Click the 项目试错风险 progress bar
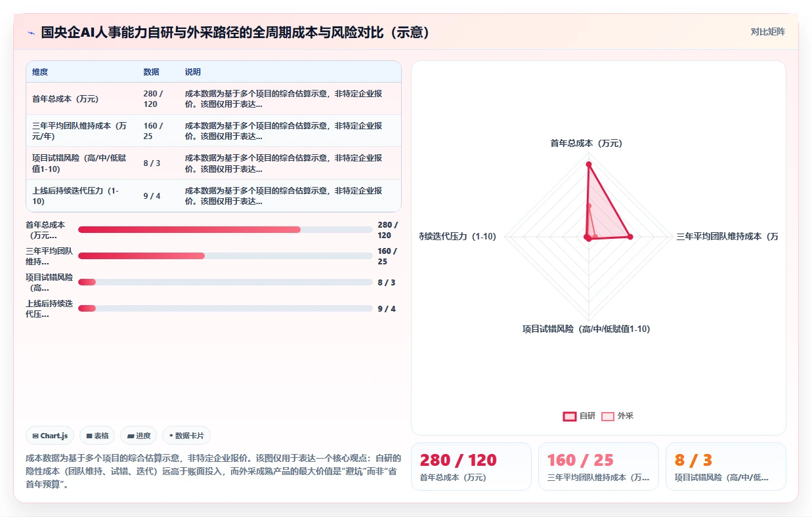Screen dimensions: 812x517 [x=225, y=282]
